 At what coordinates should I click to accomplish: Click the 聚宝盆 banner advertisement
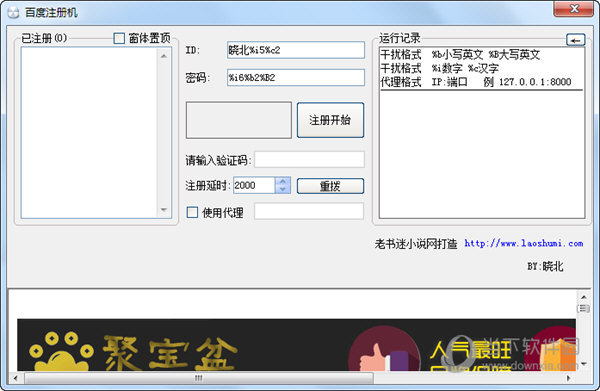click(296, 345)
